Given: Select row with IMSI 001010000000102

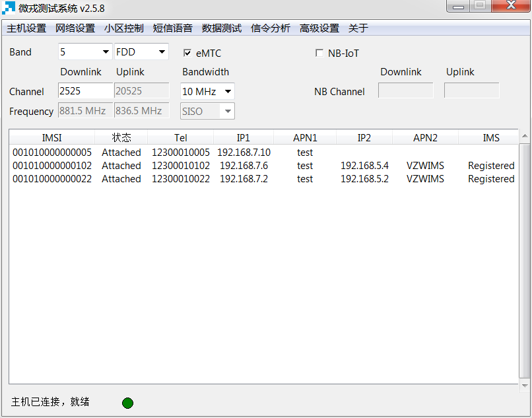Looking at the screenshot, I should coord(263,166).
